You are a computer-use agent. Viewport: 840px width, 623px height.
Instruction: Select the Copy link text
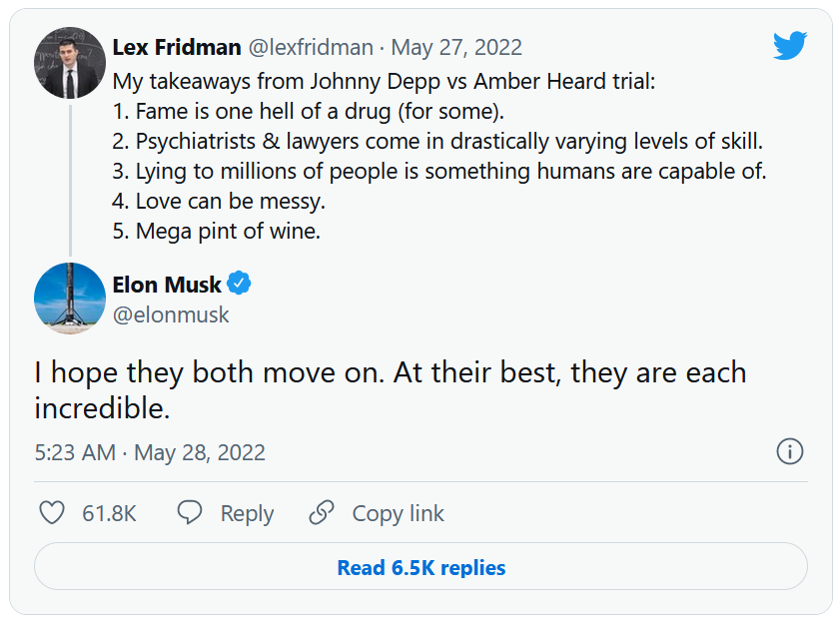(398, 513)
